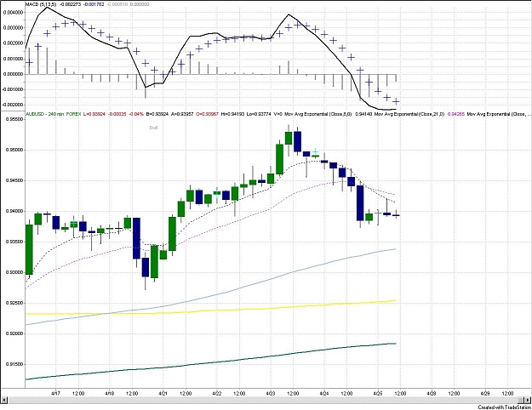The width and height of the screenshot is (532, 410).
Task: Click the high value Hi=0.94193
Action: [234, 114]
